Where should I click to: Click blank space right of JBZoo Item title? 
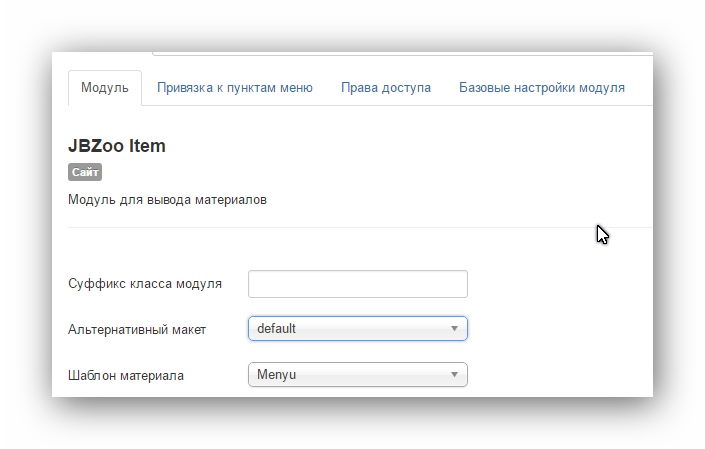coord(400,146)
